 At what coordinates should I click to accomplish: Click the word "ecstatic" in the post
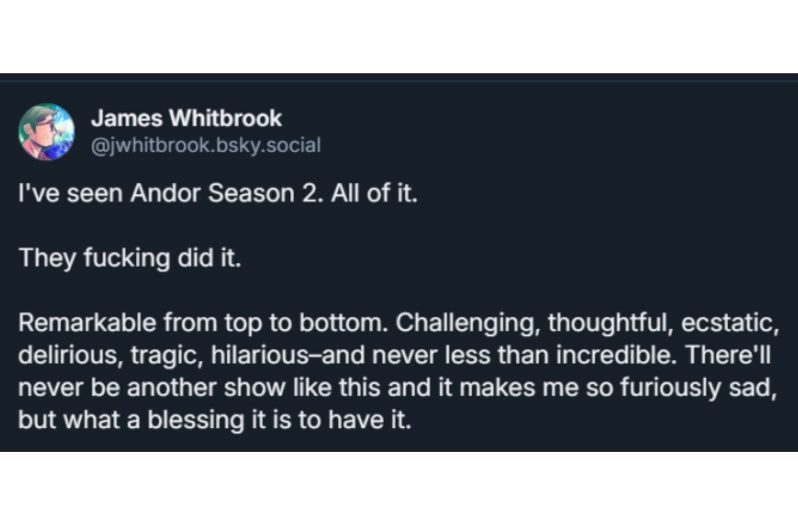(729, 323)
